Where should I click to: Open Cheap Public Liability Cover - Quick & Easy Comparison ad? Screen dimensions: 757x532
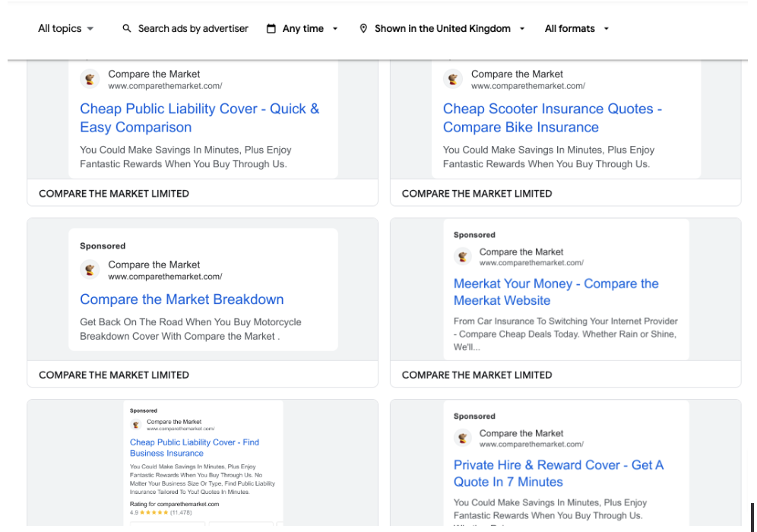click(199, 118)
